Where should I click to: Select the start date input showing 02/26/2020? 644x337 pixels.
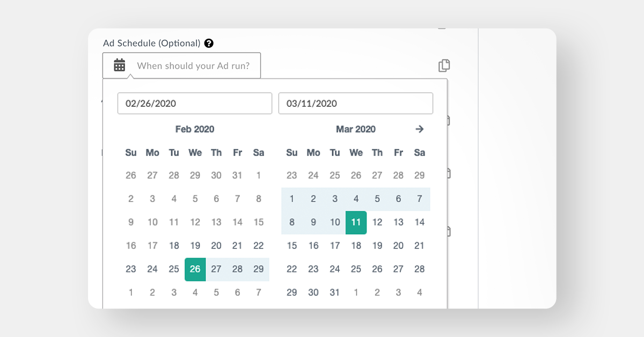[194, 103]
